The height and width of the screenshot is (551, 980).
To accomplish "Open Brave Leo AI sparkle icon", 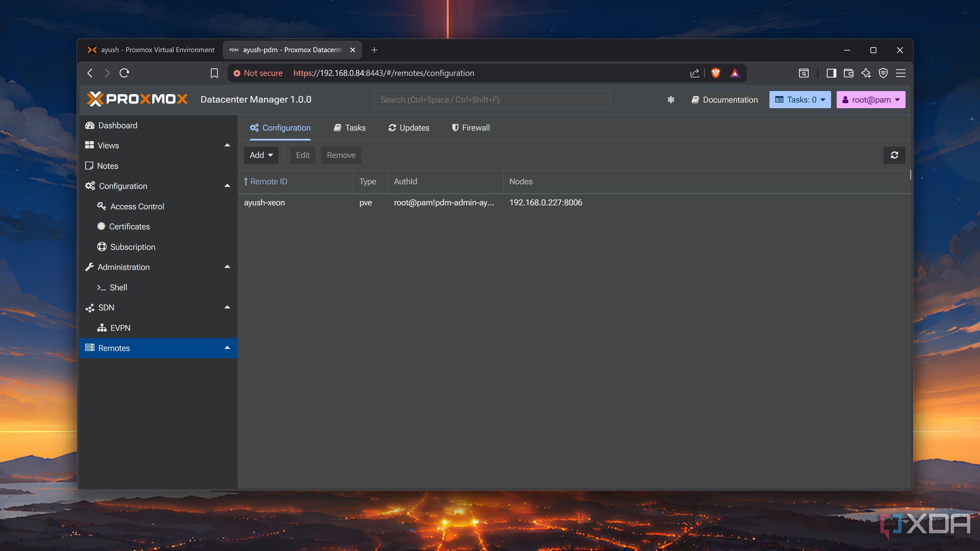I will pyautogui.click(x=866, y=73).
